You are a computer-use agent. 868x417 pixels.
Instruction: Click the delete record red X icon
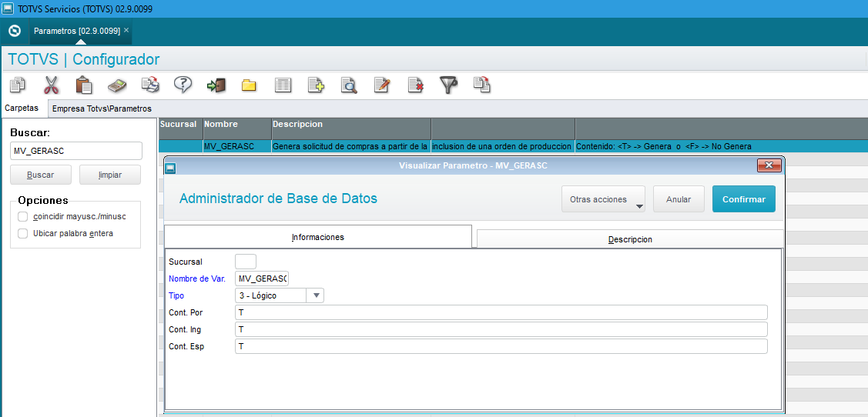[416, 85]
